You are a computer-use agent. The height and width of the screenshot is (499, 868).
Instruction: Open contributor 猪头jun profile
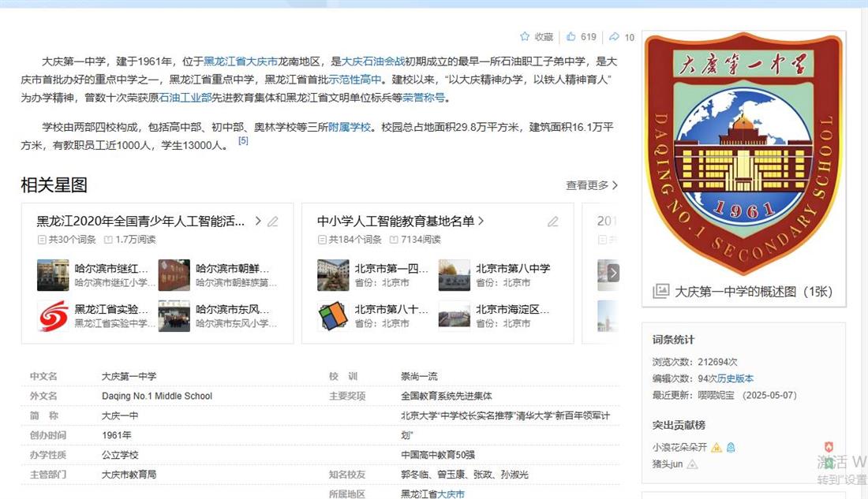(x=667, y=464)
